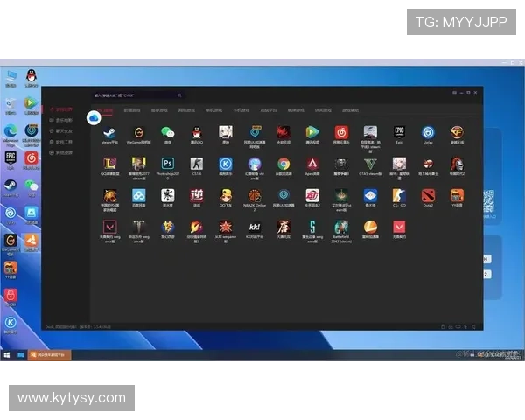Viewport: 525px width, 420px height.
Task: Open the CS1.6 icon
Action: [197, 164]
